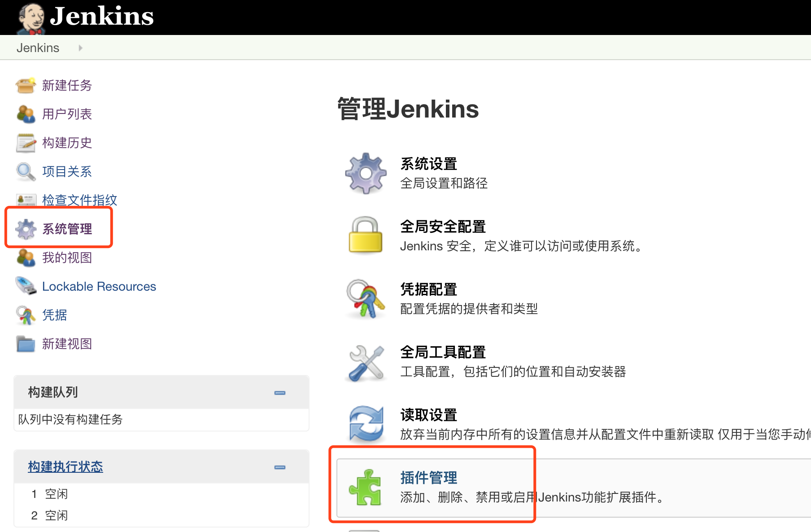
Task: Open 系统设置 in the management list
Action: [428, 164]
